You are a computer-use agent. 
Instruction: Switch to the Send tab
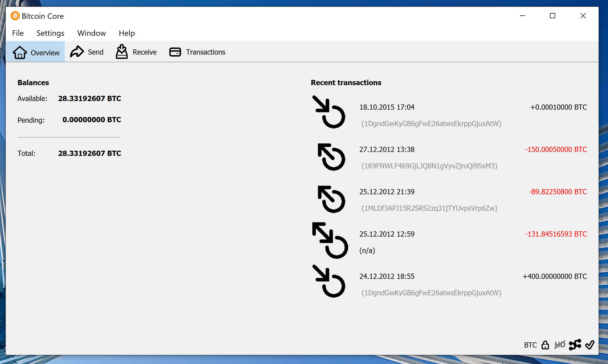point(87,52)
